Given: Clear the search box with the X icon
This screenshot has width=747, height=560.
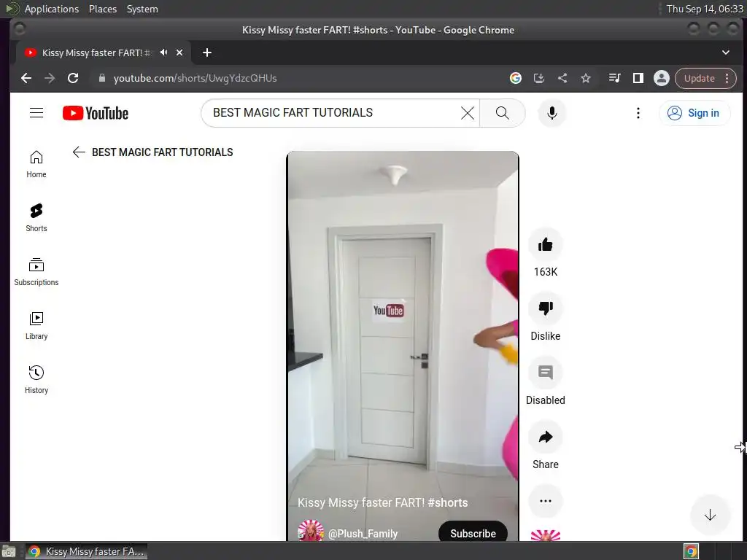Looking at the screenshot, I should point(468,113).
